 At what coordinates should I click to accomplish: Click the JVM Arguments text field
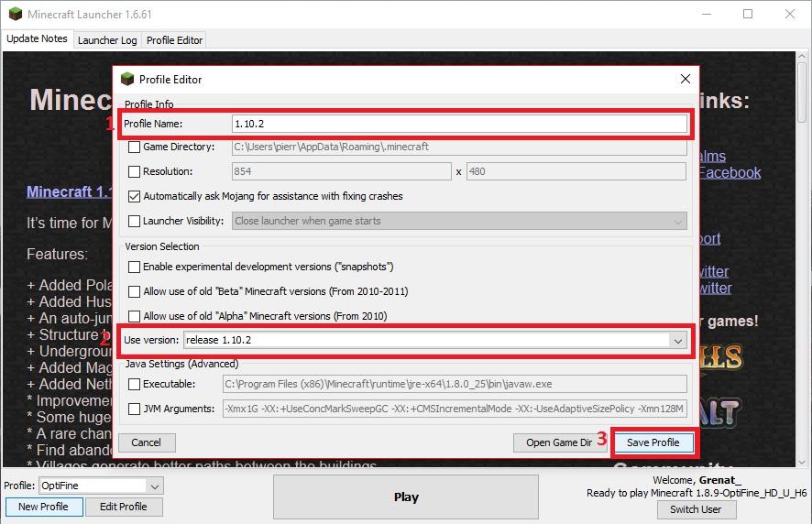455,409
